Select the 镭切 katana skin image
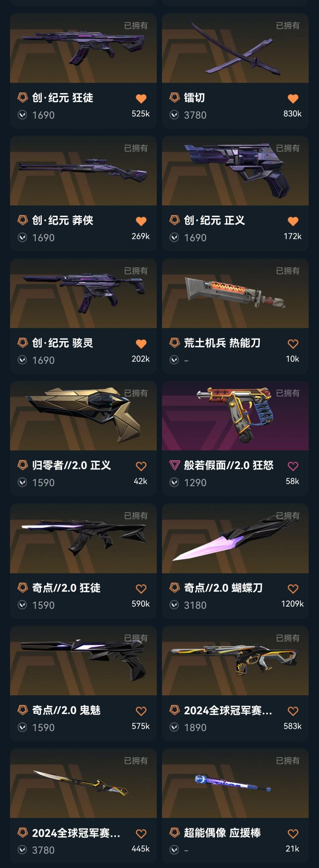The height and width of the screenshot is (868, 319). (235, 48)
